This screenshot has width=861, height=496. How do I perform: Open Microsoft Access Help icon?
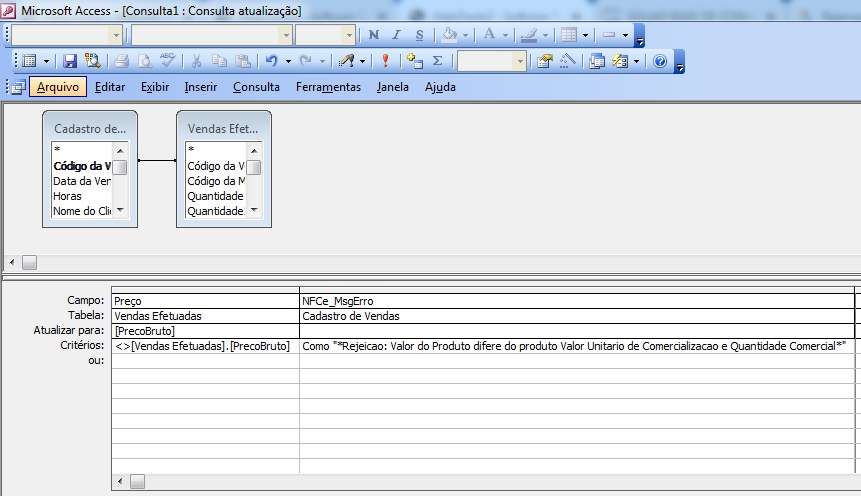660,61
